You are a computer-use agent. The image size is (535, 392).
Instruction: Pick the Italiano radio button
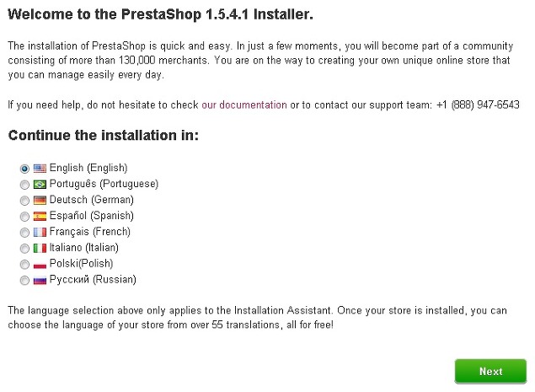pyautogui.click(x=24, y=249)
